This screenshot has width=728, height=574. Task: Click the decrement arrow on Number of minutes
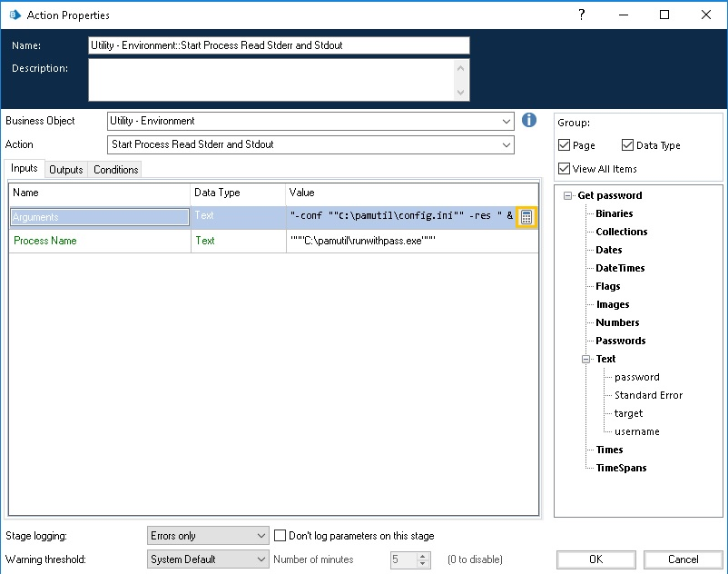[x=420, y=563]
